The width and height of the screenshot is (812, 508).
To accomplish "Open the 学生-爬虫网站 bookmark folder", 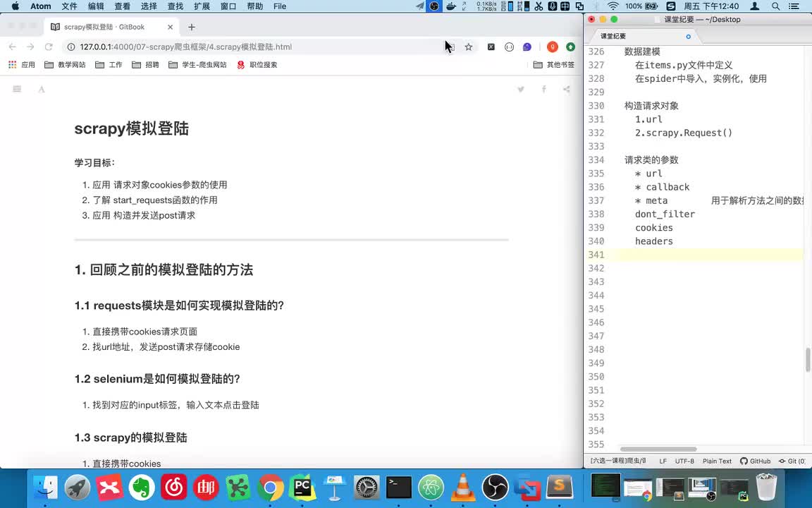I will [198, 65].
